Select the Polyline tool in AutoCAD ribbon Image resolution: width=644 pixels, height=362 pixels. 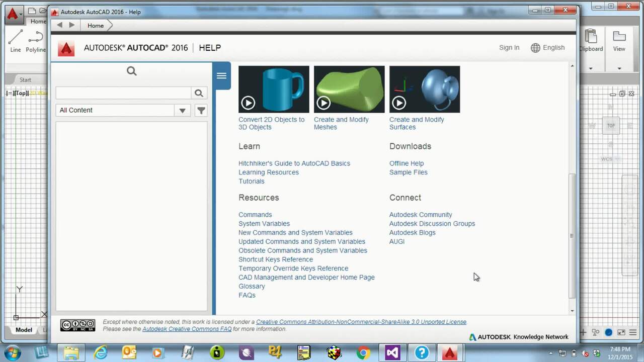(36, 41)
